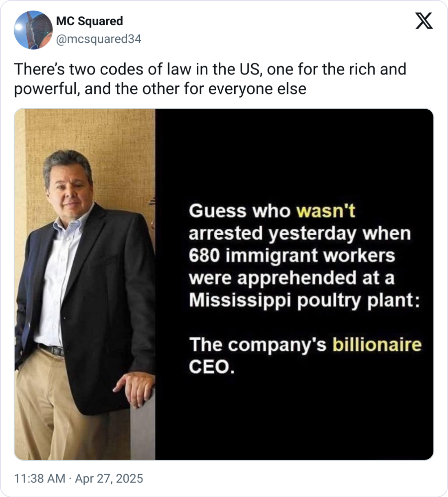Click the "CEO." text in the image
Viewport: 448px width, 497px height.
[212, 367]
